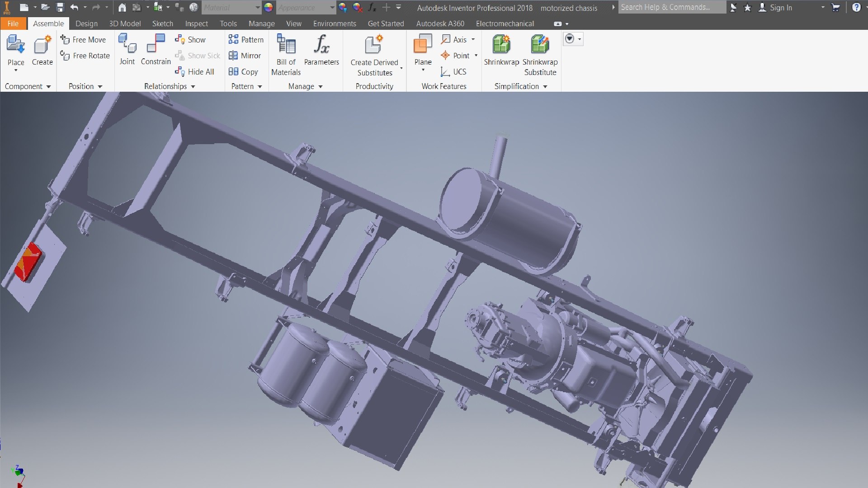
Task: Click the Home view icon in toolbar
Action: click(x=122, y=7)
